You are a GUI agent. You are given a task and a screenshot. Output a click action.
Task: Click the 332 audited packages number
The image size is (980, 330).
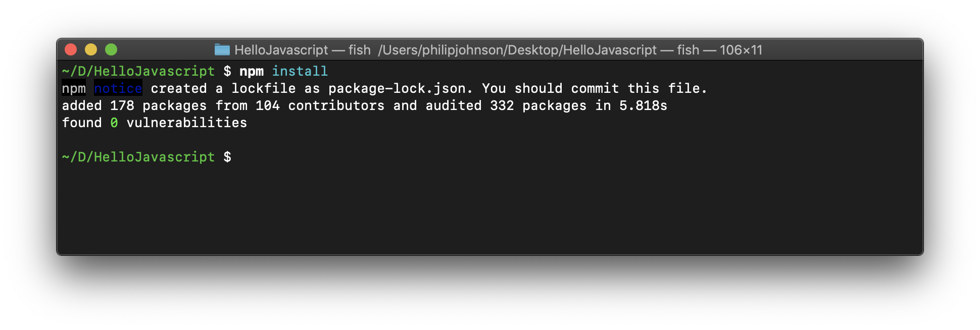tap(502, 105)
